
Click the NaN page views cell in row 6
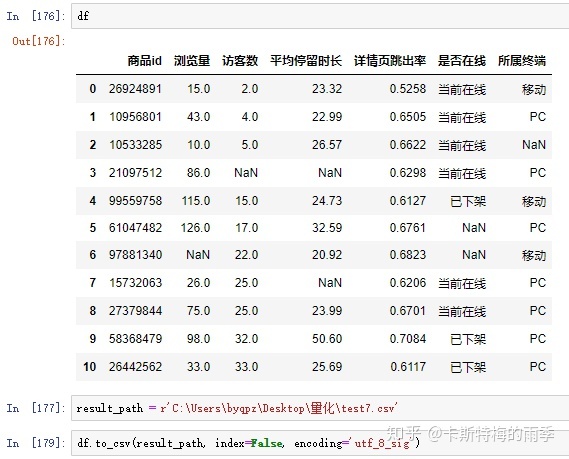click(x=198, y=255)
